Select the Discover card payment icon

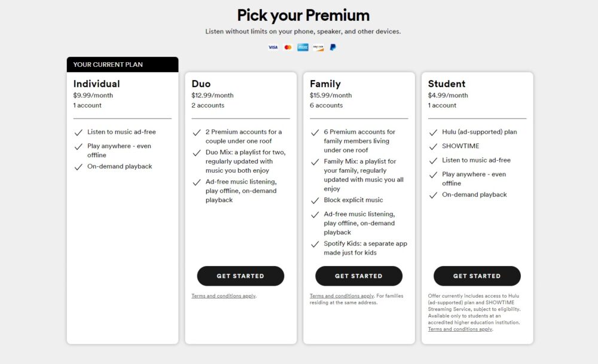click(x=319, y=47)
